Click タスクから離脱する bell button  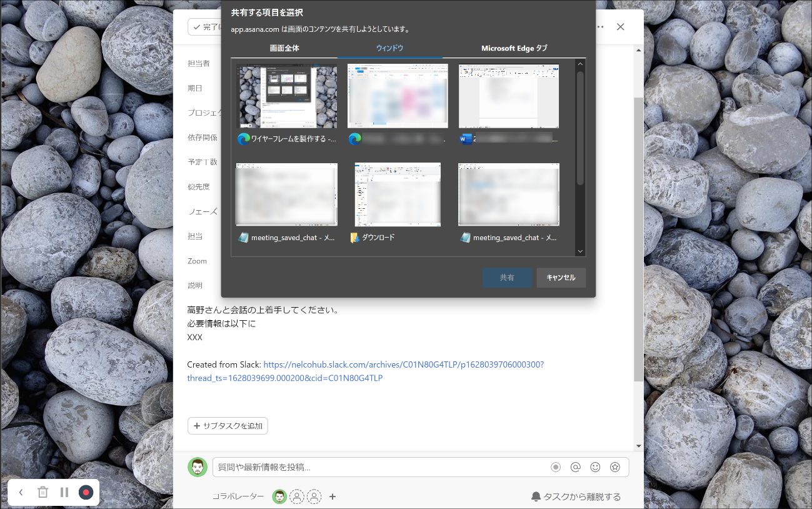coord(576,496)
